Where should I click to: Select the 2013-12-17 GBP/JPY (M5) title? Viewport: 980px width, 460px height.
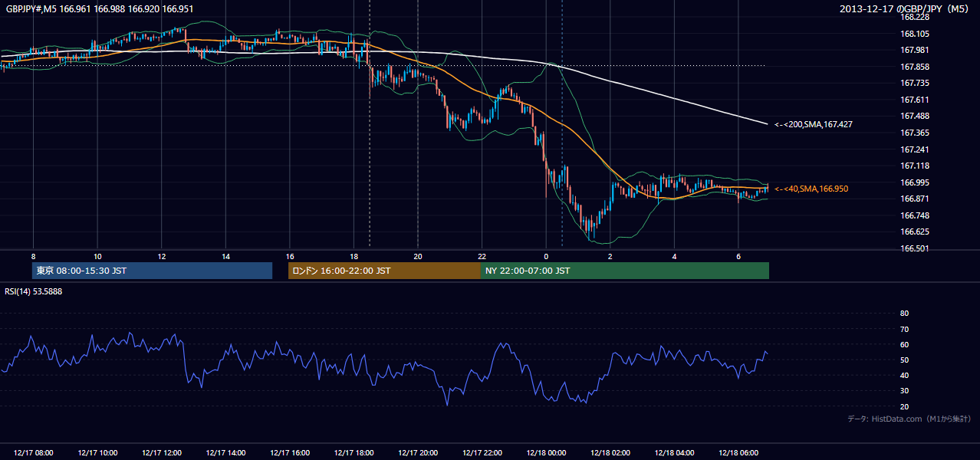(x=906, y=9)
